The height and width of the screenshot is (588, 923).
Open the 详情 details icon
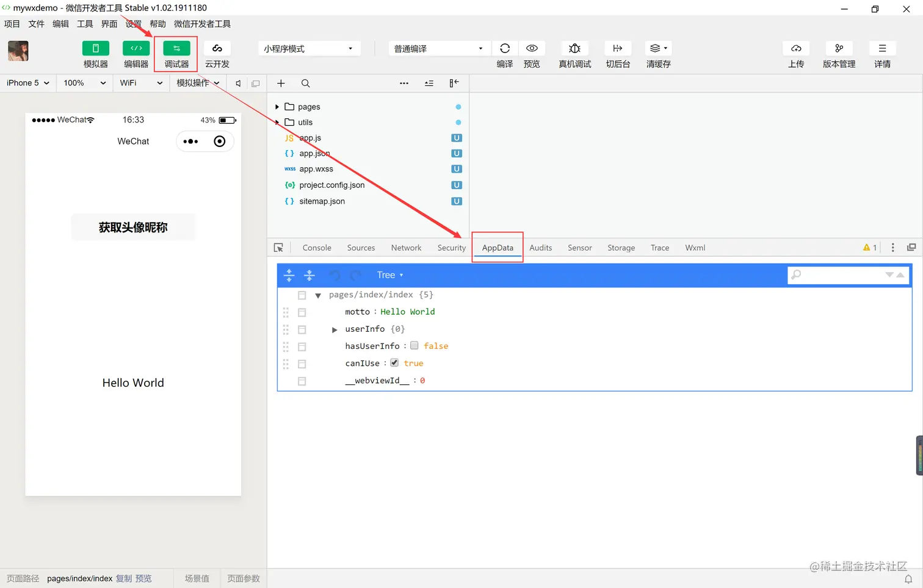click(882, 48)
